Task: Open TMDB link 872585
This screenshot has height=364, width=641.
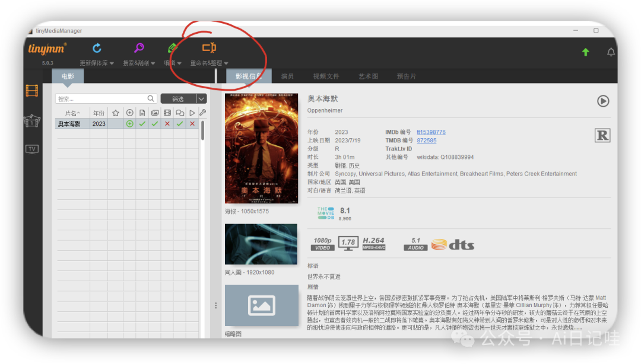Action: tap(427, 141)
